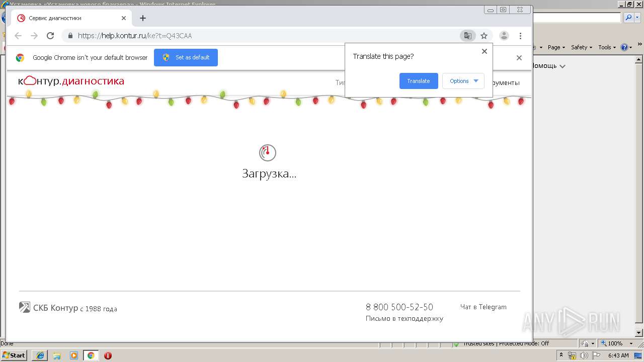The width and height of the screenshot is (644, 362).
Task: Click the padlock site info icon
Action: coord(70,36)
